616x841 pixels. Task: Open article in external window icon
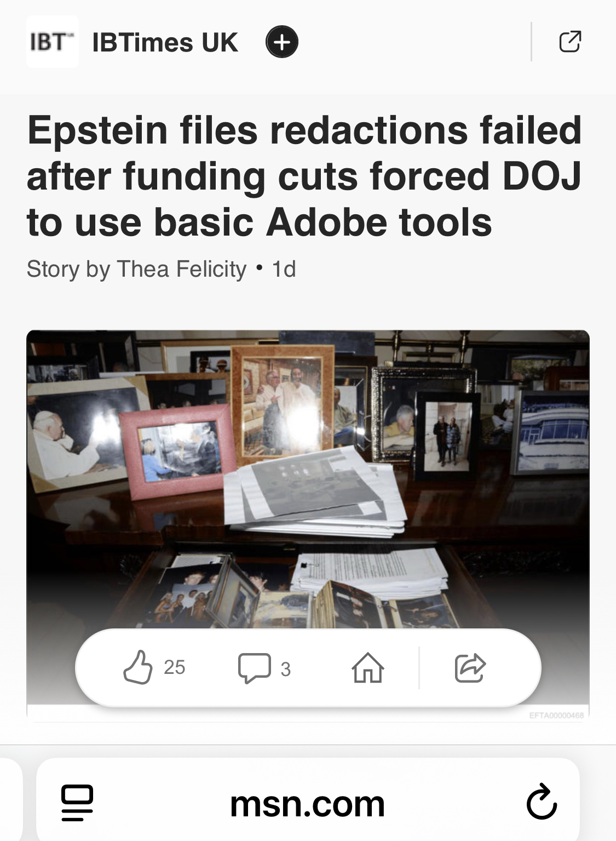pos(570,42)
